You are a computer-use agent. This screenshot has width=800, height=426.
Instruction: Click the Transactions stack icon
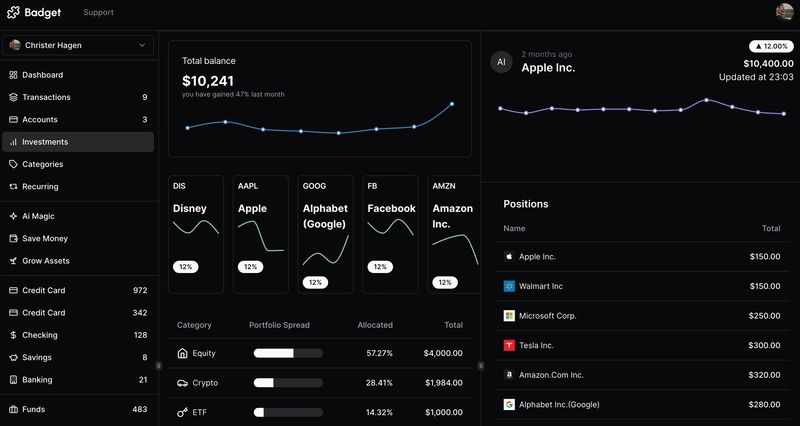(x=13, y=97)
